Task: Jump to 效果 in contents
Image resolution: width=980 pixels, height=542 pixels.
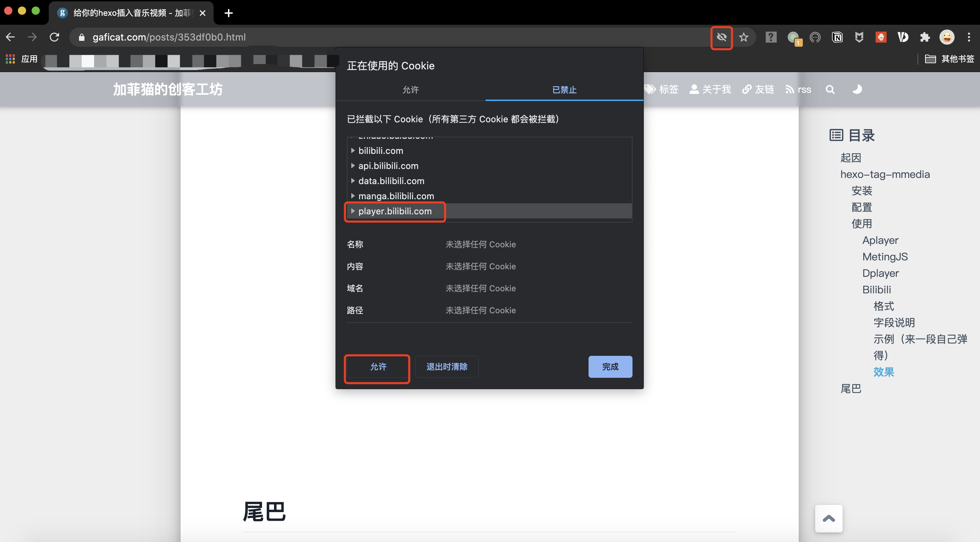Action: point(884,372)
